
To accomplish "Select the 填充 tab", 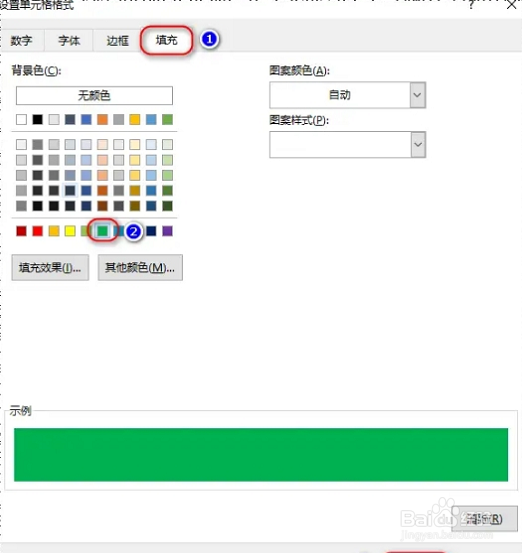I will tap(166, 40).
